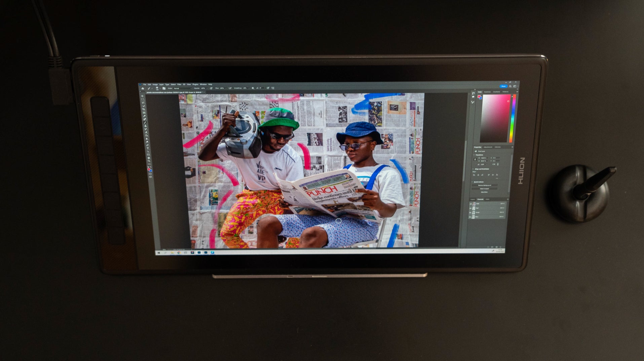
Task: Click the hue slider strip
Action: [x=513, y=118]
